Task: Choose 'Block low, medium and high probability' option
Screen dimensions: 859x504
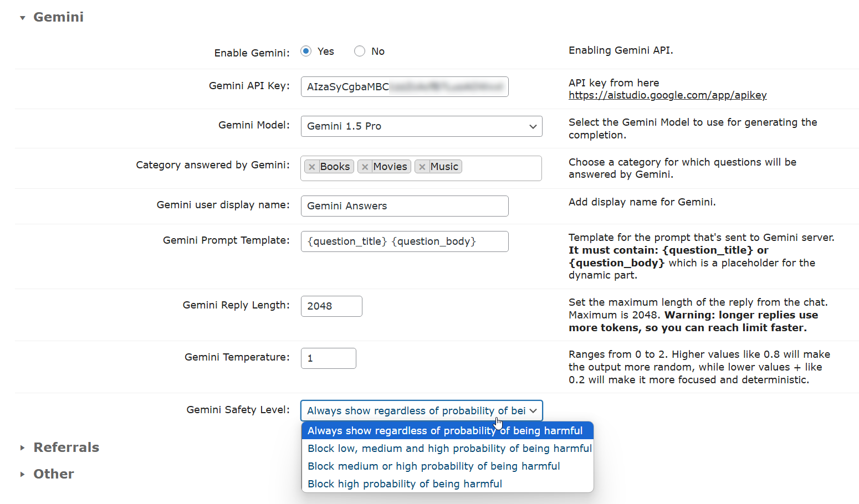Action: coord(449,449)
